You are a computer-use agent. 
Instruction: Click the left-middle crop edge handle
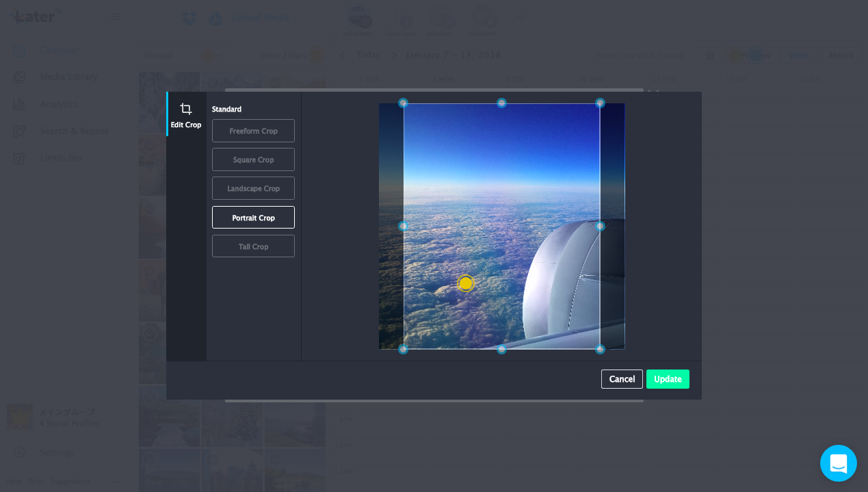click(x=404, y=226)
